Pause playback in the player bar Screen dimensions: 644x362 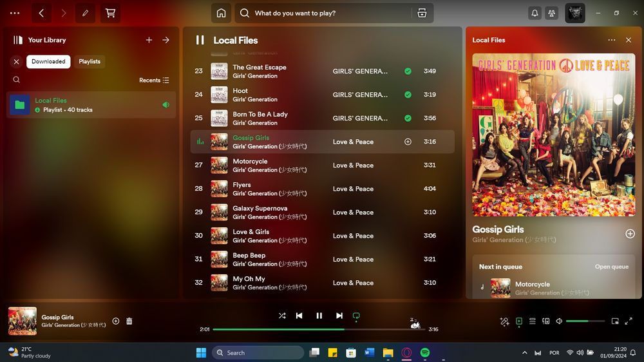coord(319,316)
